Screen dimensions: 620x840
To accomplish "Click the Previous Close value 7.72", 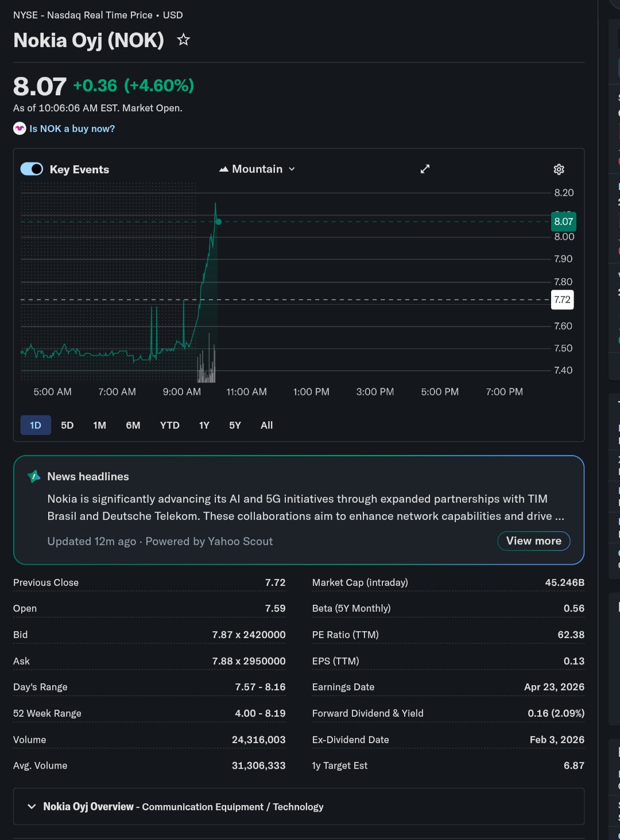I will (275, 582).
